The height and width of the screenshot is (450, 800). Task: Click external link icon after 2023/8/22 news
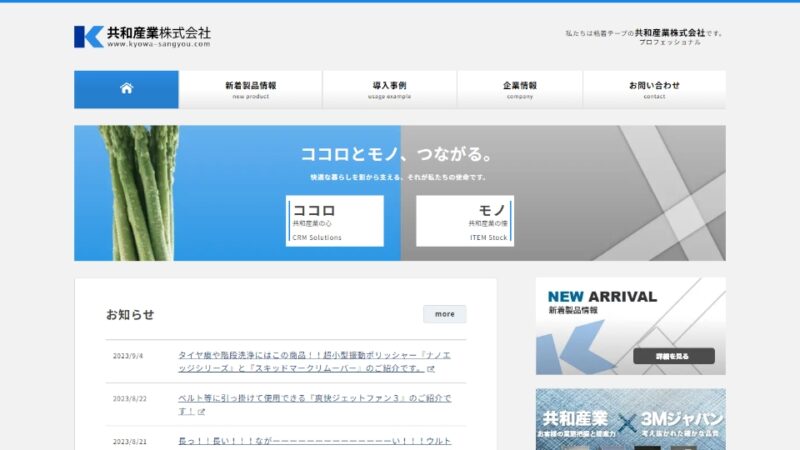(x=201, y=412)
